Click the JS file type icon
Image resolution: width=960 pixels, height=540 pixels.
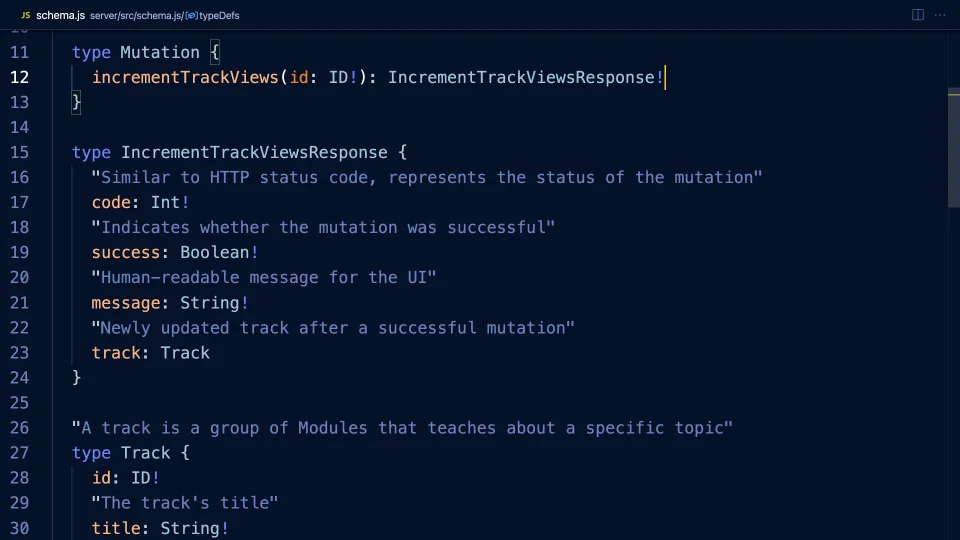point(25,16)
